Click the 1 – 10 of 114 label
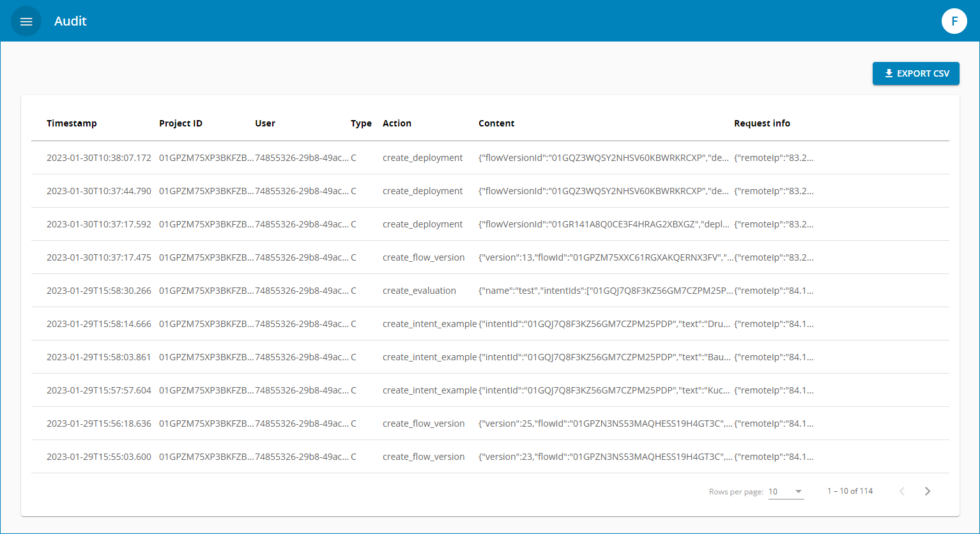The width and height of the screenshot is (980, 534). (x=850, y=491)
